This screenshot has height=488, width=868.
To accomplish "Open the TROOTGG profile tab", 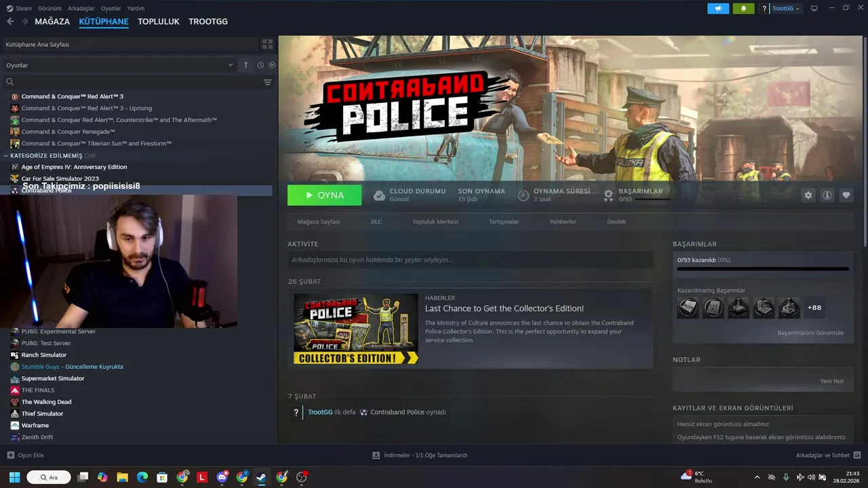I will (x=208, y=22).
